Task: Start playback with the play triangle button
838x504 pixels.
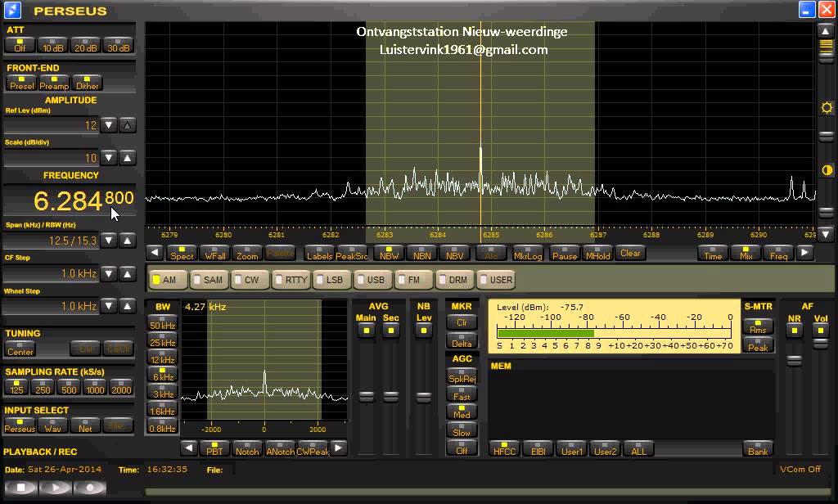Action: point(55,488)
